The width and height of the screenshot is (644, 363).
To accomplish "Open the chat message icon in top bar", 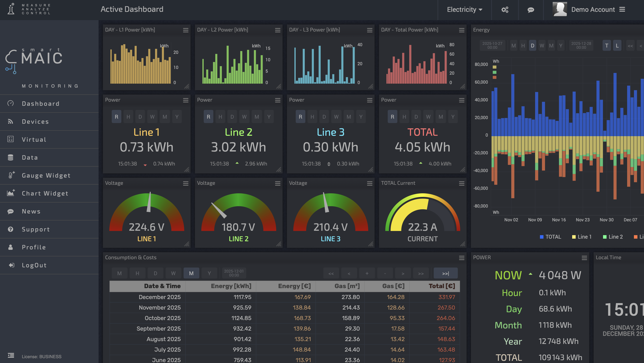I will click(531, 10).
